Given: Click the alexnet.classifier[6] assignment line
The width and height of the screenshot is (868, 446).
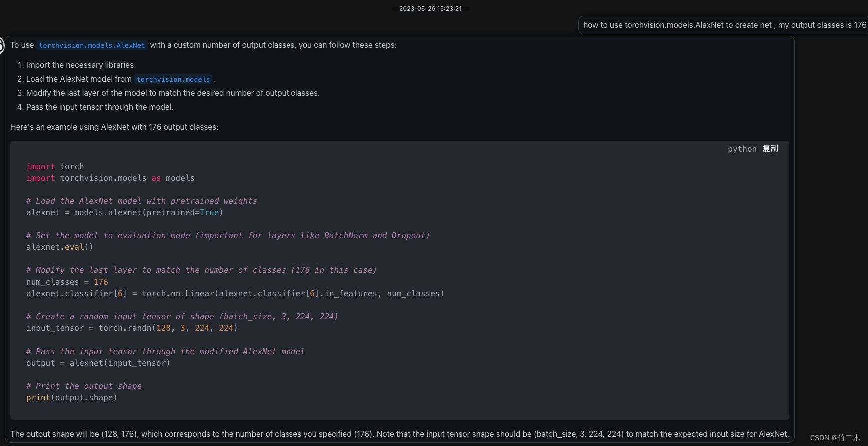Looking at the screenshot, I should click(235, 293).
